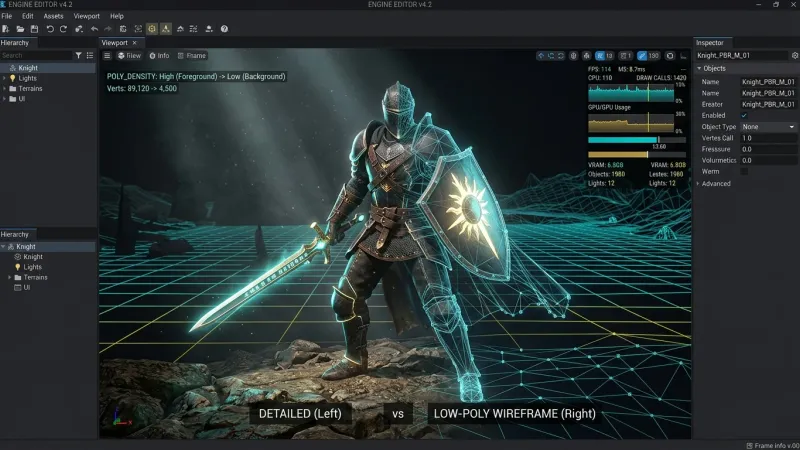This screenshot has height=450, width=800.
Task: Click the Frame info status bar entry
Action: 773,445
